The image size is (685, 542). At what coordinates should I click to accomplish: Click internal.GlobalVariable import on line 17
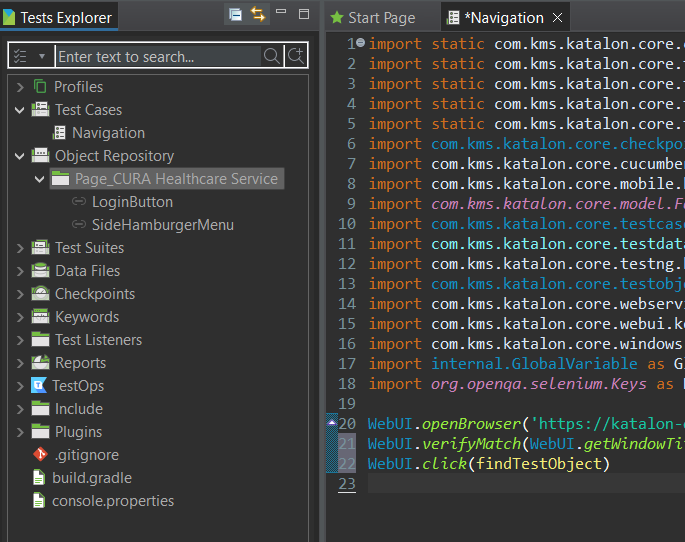534,364
